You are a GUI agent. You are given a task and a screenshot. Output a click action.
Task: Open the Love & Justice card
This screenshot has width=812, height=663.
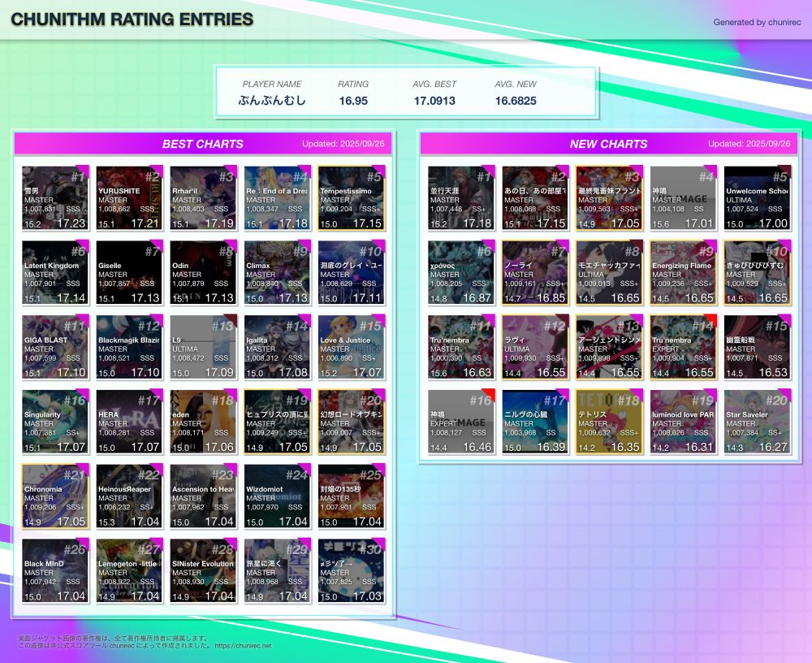tap(352, 347)
